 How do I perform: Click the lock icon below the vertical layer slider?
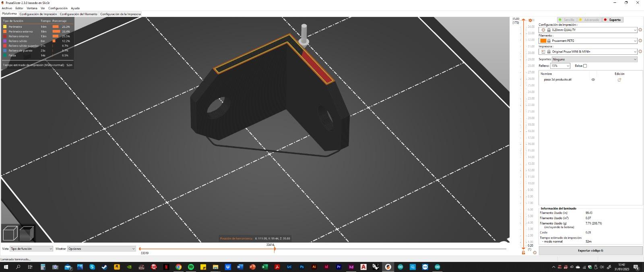pos(523,253)
